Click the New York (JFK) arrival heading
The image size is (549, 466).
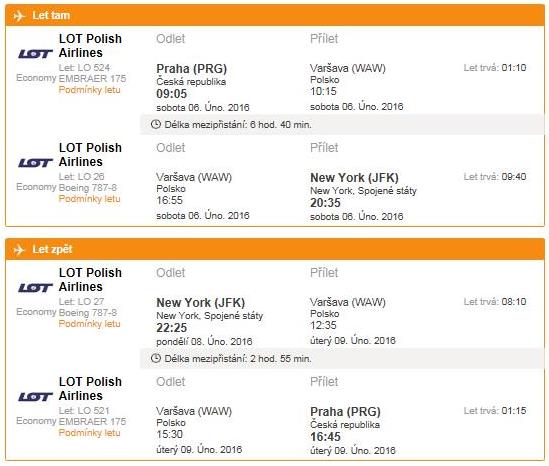click(x=354, y=178)
